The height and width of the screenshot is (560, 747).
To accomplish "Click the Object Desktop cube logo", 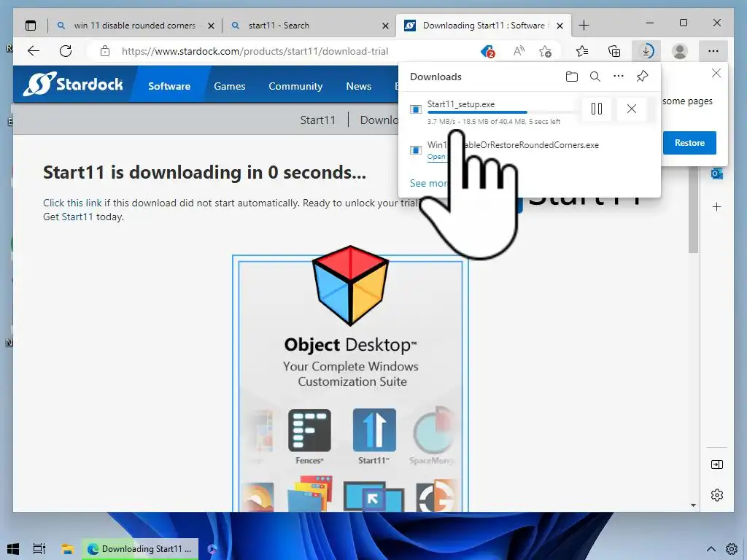I will point(350,286).
